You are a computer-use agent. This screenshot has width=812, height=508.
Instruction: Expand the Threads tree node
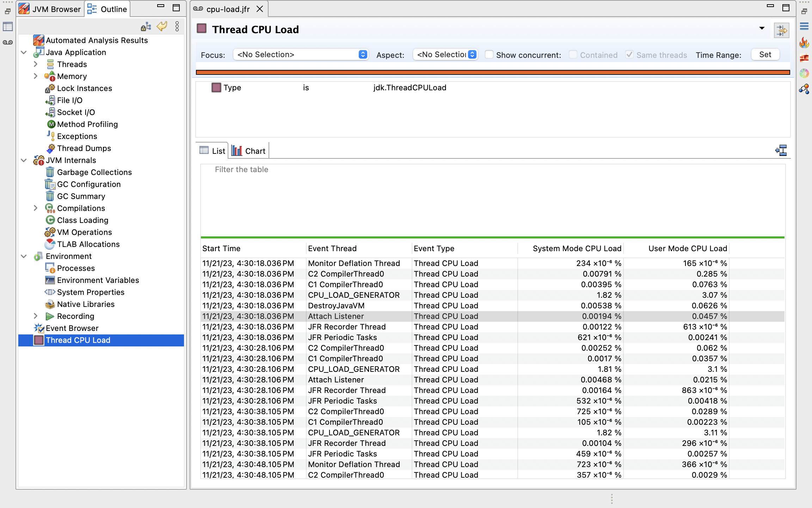click(36, 64)
